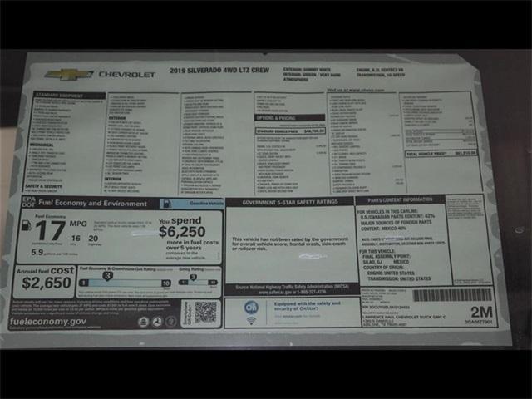Image resolution: width=532 pixels, height=399 pixels.
Task: Click the OnStar logo icon
Action: coord(250,306)
